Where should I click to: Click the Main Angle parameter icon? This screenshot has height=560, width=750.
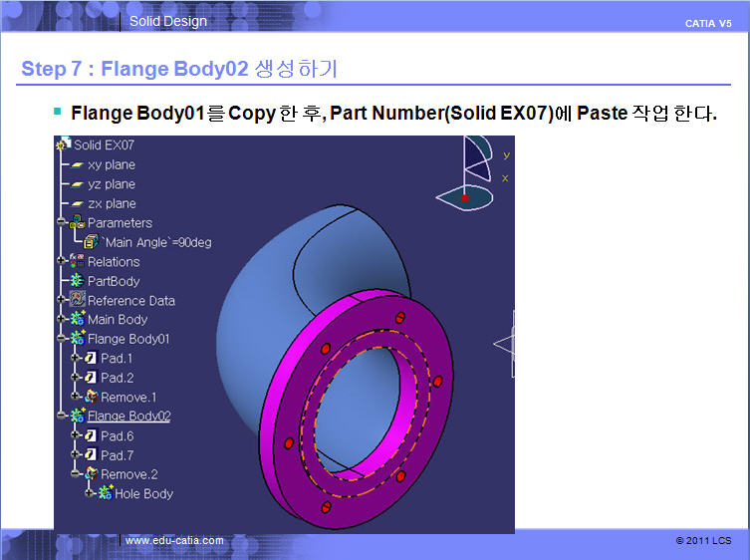click(x=91, y=242)
